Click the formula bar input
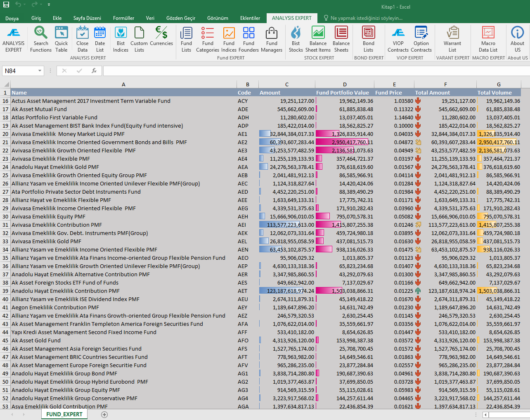This screenshot has width=530, height=420. (x=316, y=71)
